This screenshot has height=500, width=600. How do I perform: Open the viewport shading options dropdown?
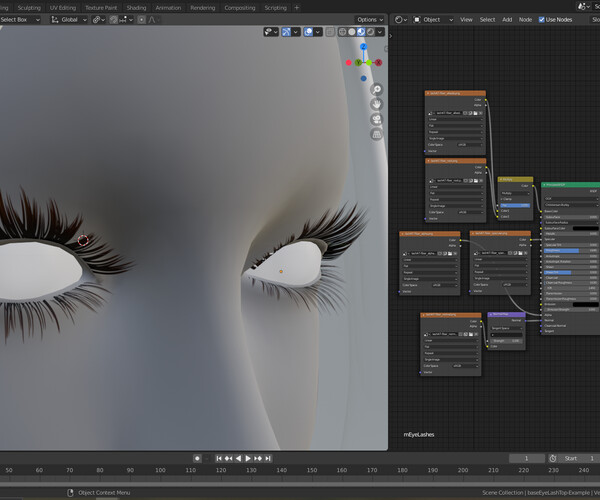[380, 32]
